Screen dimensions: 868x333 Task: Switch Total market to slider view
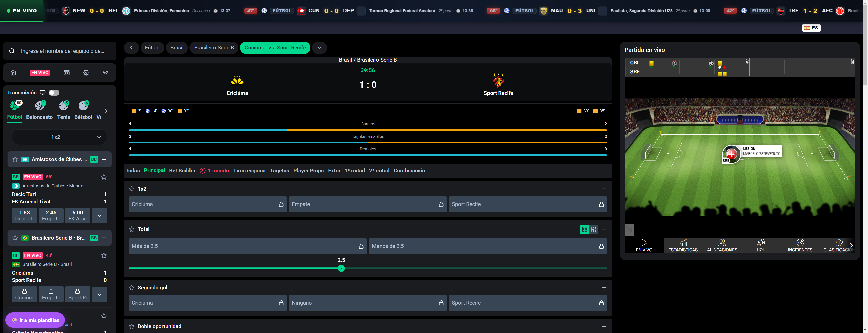[x=594, y=229]
